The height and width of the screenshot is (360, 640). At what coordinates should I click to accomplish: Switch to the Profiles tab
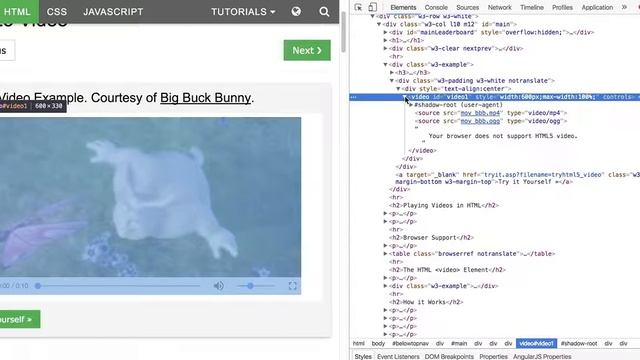coord(562,7)
